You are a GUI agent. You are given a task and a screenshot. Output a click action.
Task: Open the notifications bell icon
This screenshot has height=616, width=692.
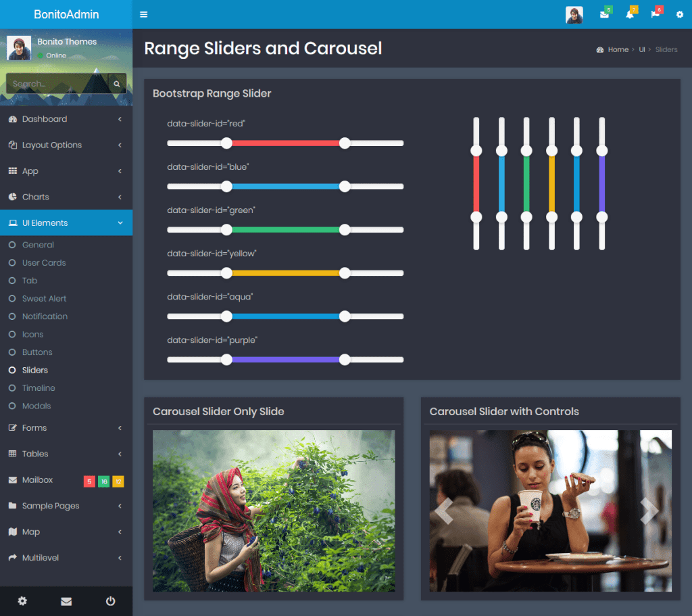(630, 15)
